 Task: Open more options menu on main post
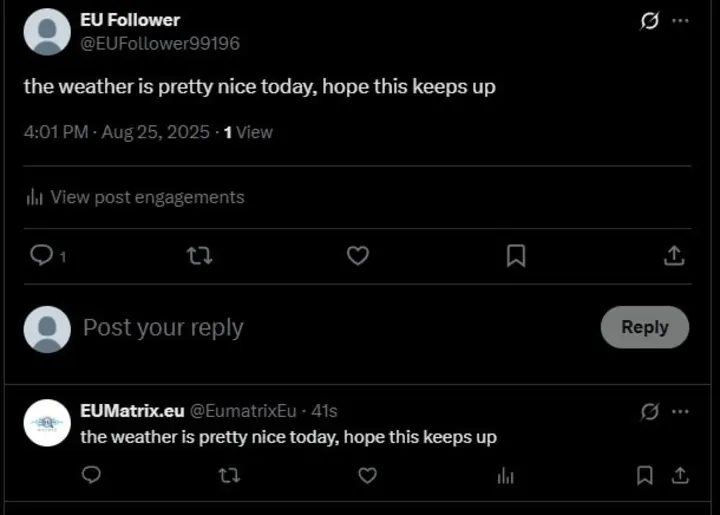(x=680, y=21)
